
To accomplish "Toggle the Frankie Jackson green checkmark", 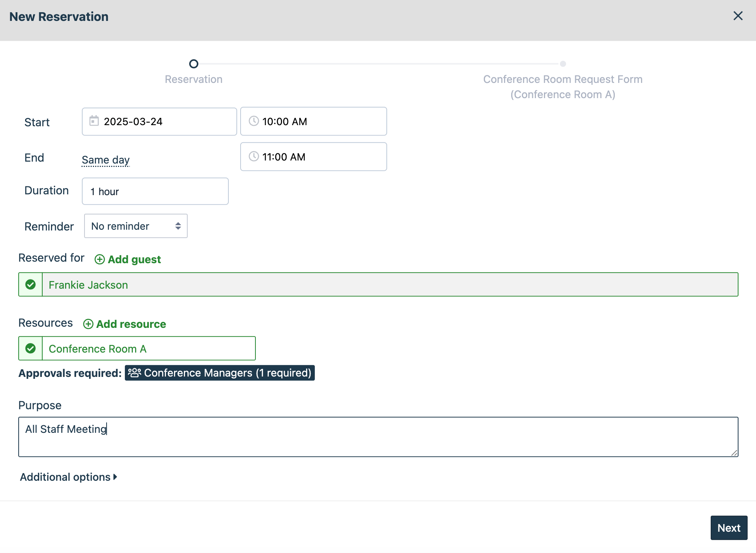I will [x=30, y=284].
